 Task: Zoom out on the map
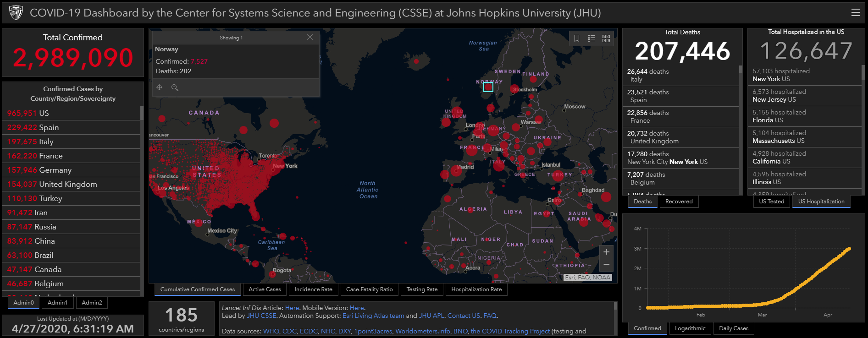[x=606, y=265]
